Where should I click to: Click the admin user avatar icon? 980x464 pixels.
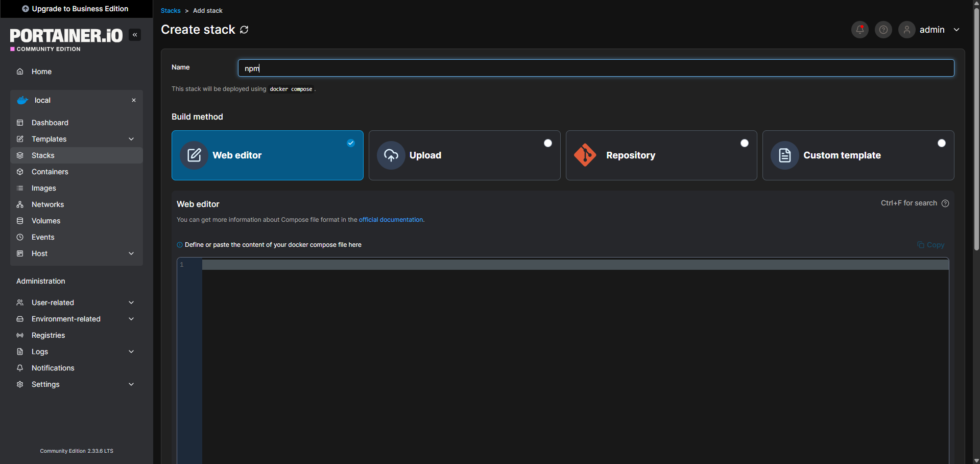tap(906, 30)
